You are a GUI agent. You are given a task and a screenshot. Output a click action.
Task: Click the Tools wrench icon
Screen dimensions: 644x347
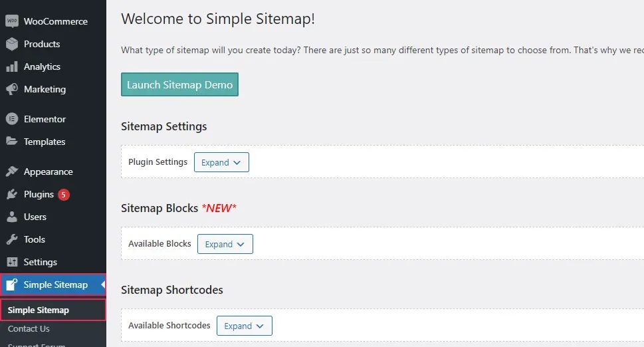pyautogui.click(x=12, y=239)
